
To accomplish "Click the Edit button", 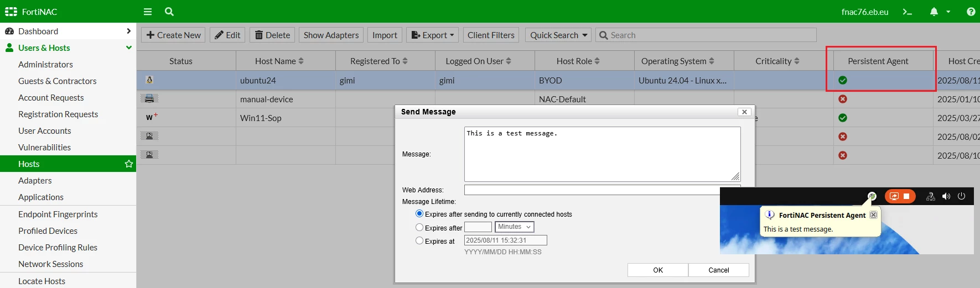I will 227,35.
